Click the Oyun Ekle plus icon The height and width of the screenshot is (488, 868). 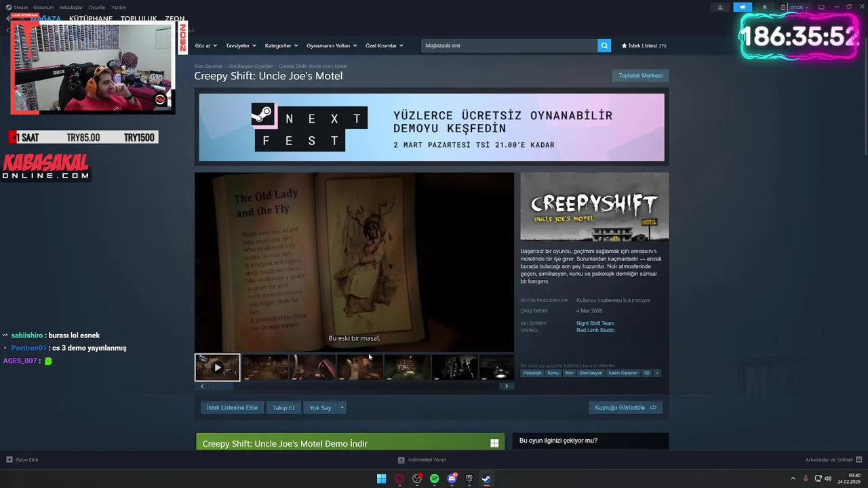click(9, 460)
